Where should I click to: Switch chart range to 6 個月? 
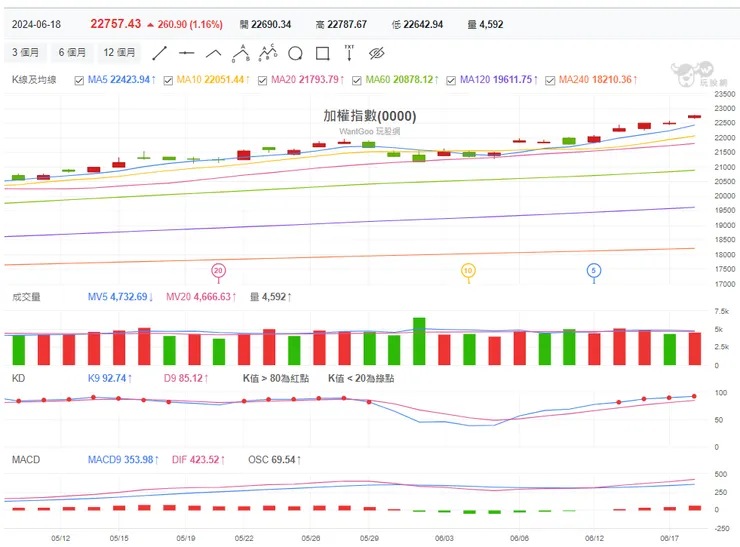coord(72,52)
